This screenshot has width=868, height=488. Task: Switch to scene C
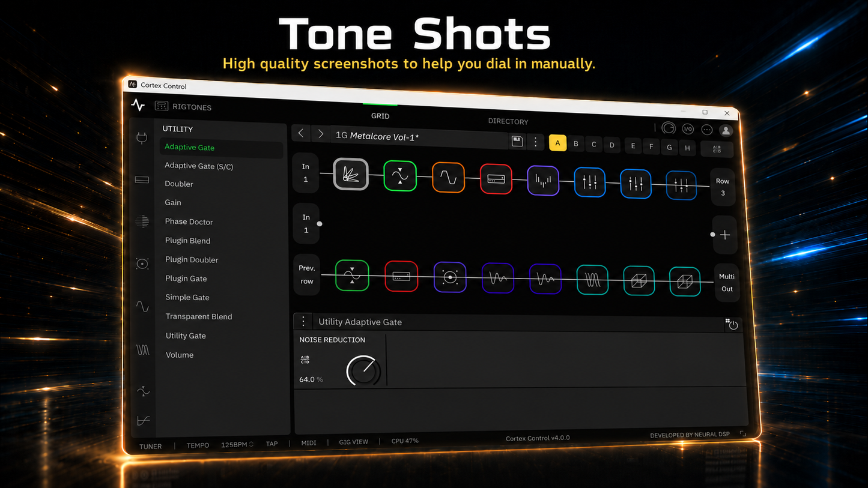[x=594, y=144]
